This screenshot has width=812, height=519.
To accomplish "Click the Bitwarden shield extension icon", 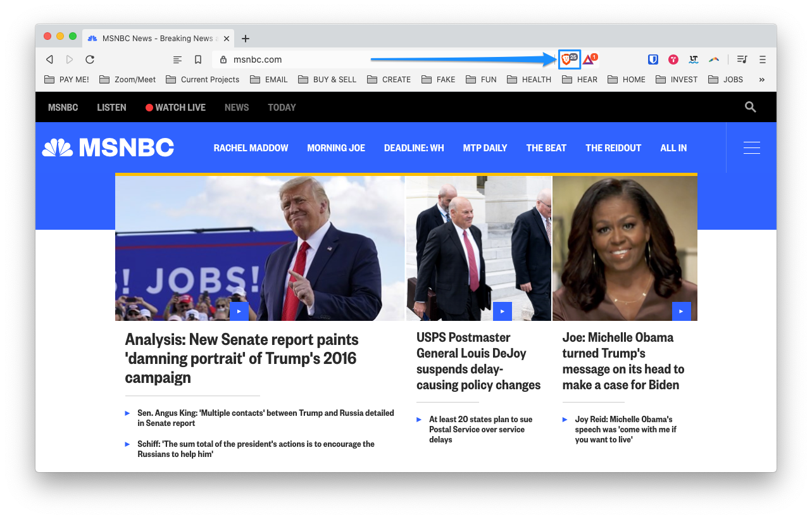I will [x=653, y=59].
